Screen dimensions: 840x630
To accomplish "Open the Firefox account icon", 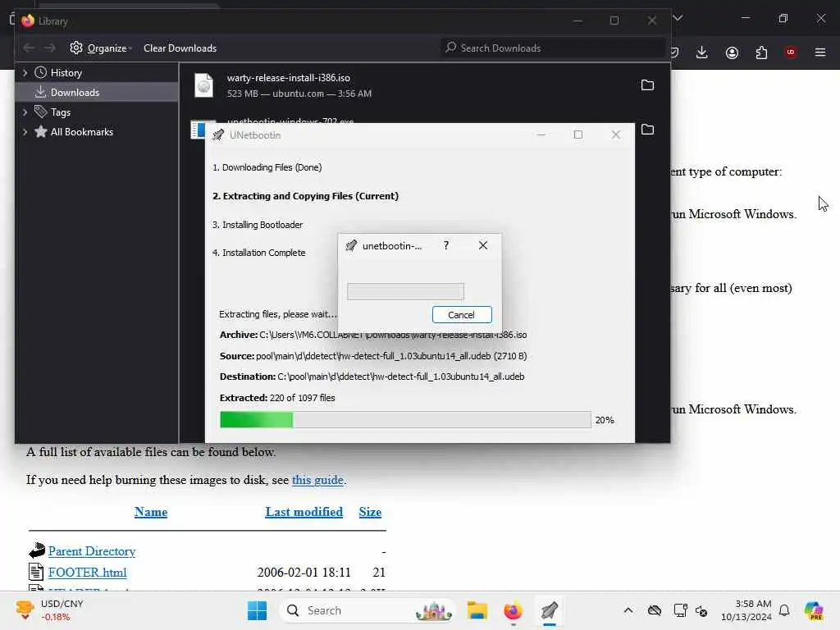I will click(x=732, y=52).
